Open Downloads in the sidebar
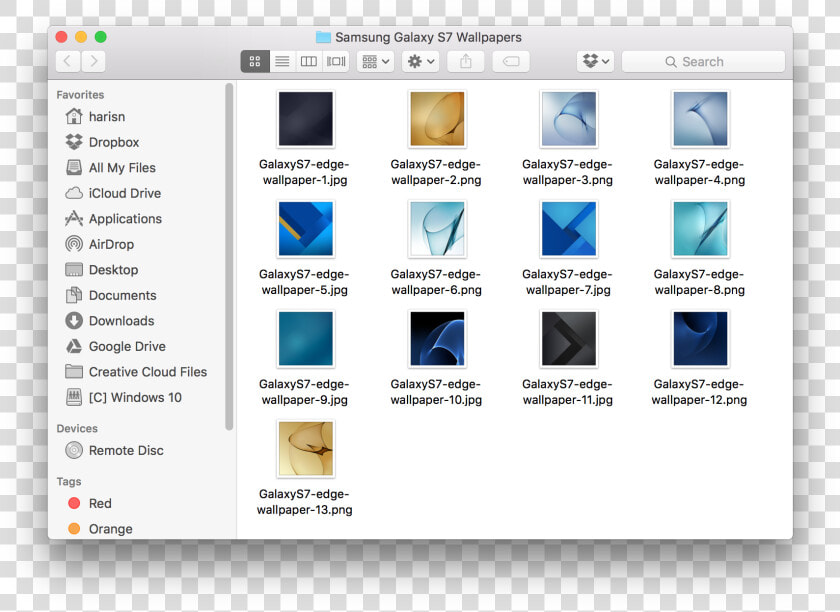The image size is (840, 612). point(109,320)
